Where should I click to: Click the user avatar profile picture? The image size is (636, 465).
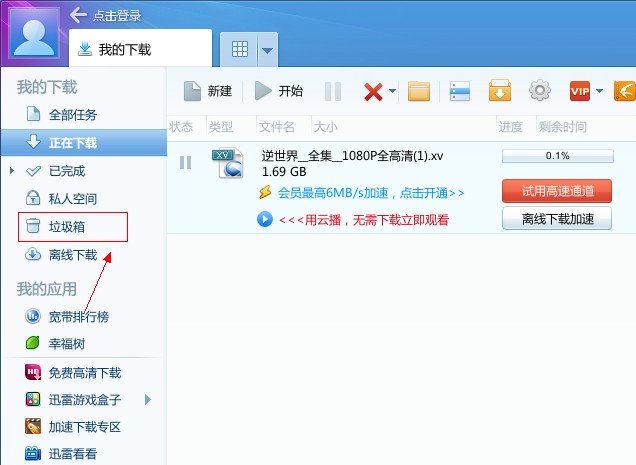tap(34, 34)
